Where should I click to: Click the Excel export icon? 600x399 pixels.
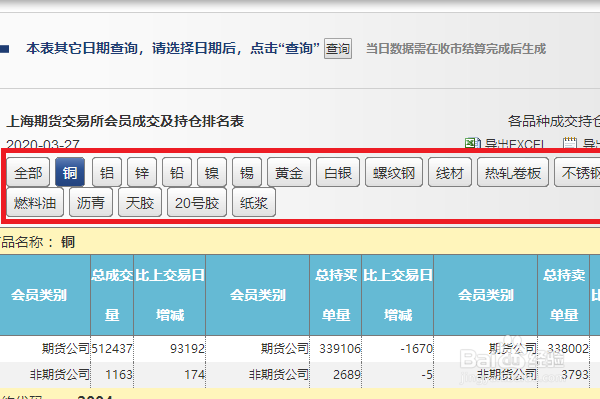[473, 143]
